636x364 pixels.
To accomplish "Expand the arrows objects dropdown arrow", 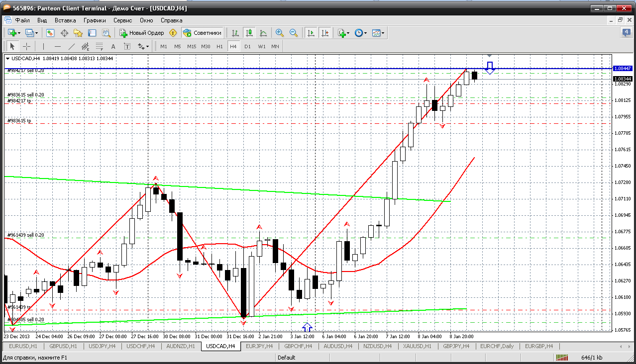I will [x=148, y=46].
